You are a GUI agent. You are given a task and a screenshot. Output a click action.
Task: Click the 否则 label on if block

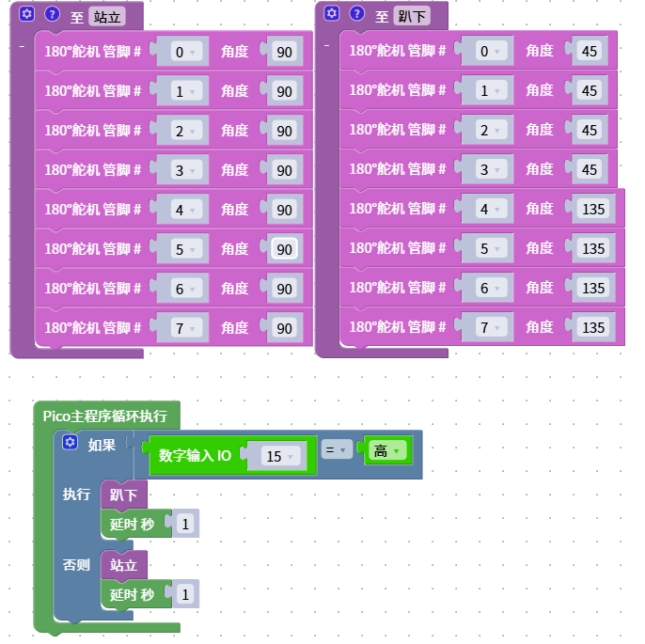(x=76, y=565)
